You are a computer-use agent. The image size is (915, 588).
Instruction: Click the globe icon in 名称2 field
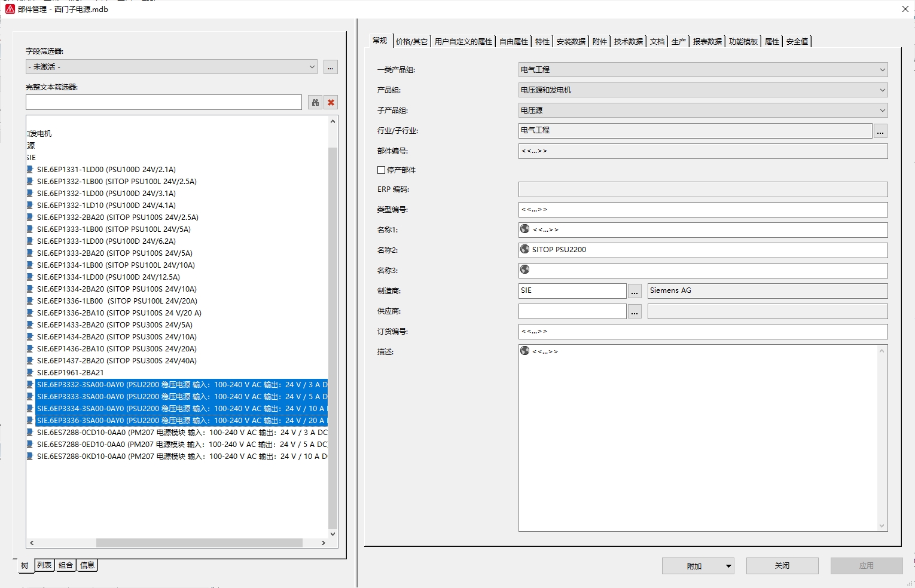click(525, 249)
